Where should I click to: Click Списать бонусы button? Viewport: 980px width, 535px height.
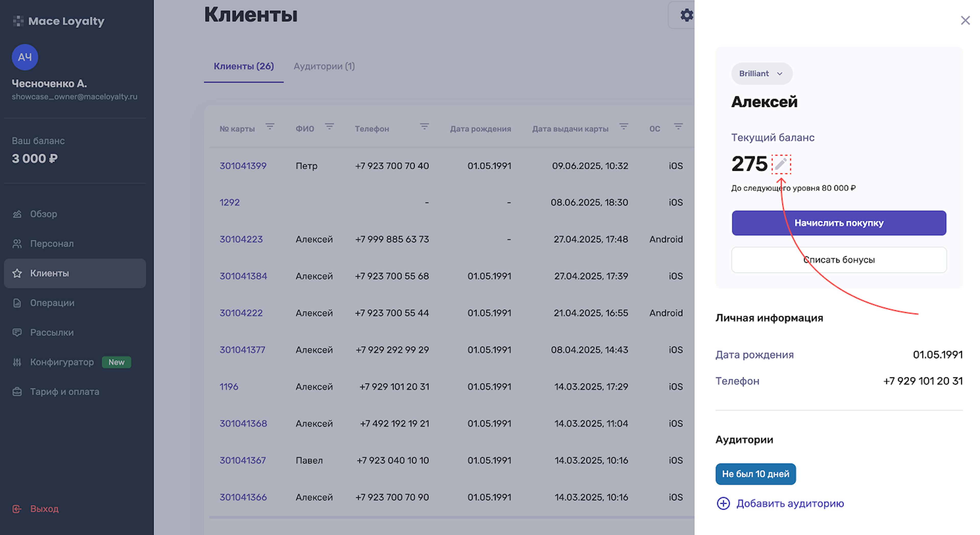click(x=839, y=260)
